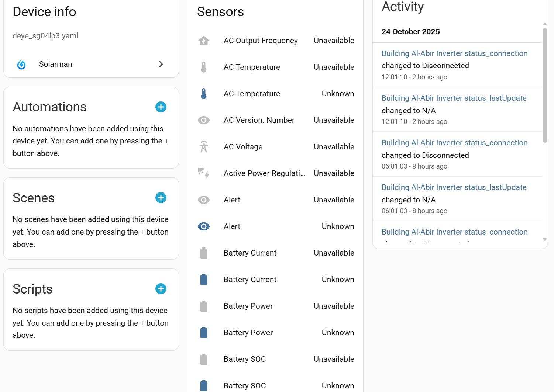Add a new automation with plus button
The width and height of the screenshot is (554, 392).
161,107
